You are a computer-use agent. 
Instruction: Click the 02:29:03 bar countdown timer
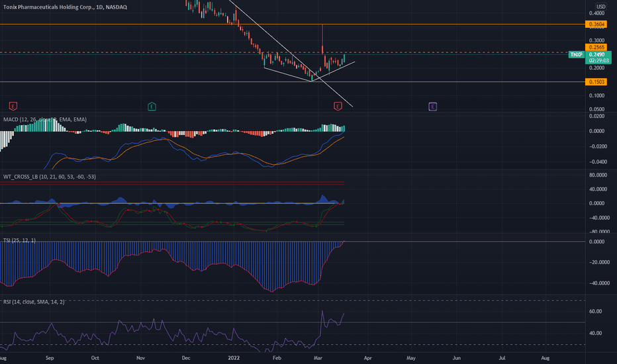[x=598, y=61]
